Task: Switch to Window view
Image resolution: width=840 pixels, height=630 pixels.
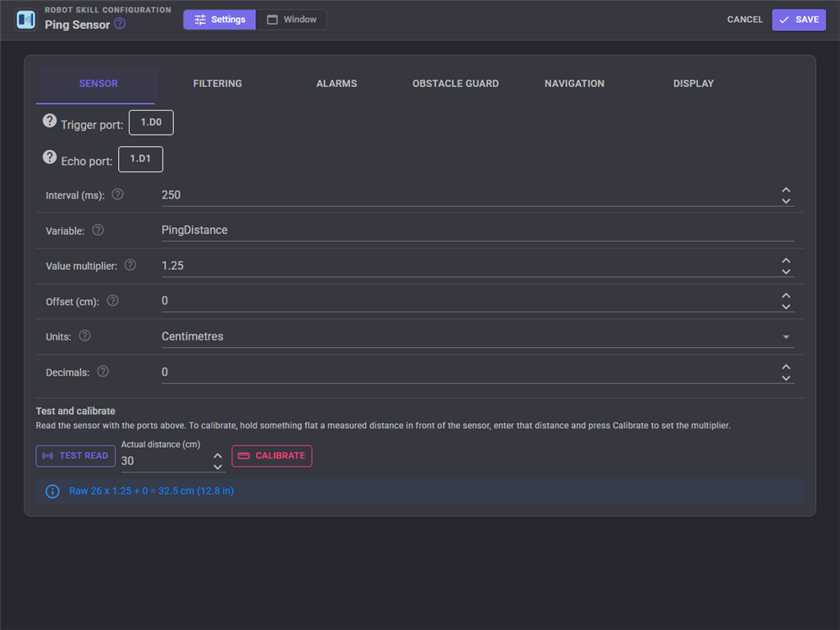Action: coord(291,20)
